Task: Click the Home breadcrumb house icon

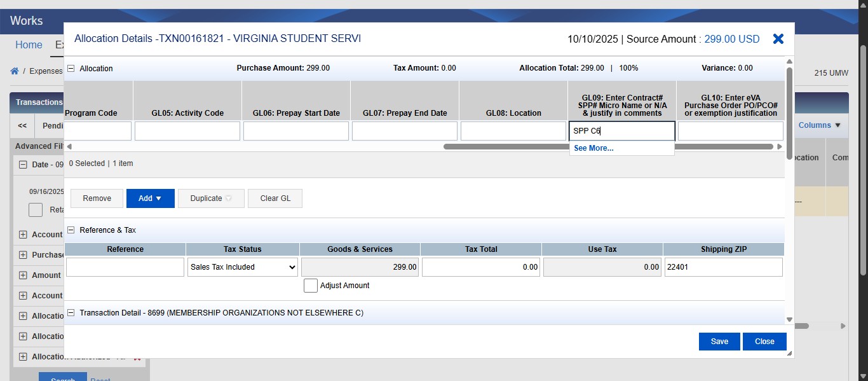Action: tap(14, 71)
